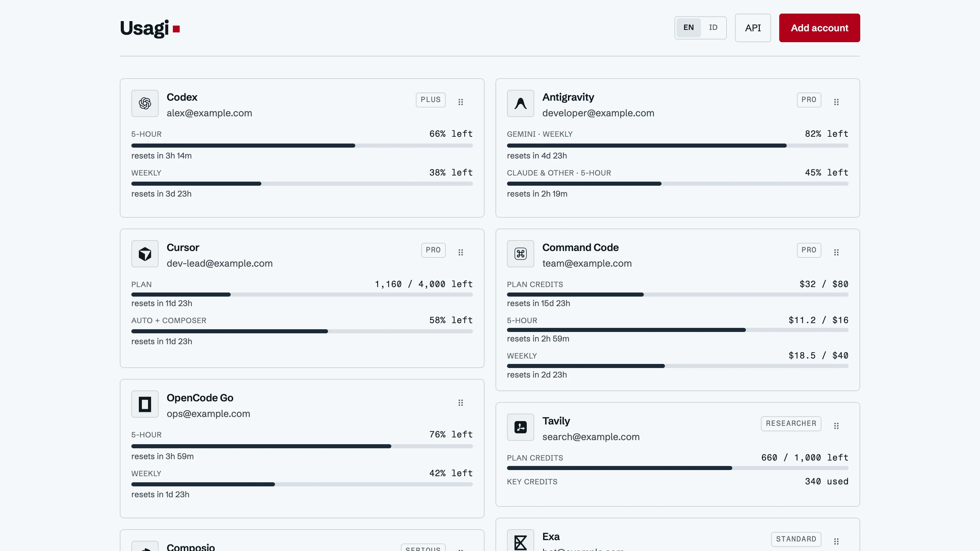Click the '340 used' key credits value
980x551 pixels.
pyautogui.click(x=826, y=481)
